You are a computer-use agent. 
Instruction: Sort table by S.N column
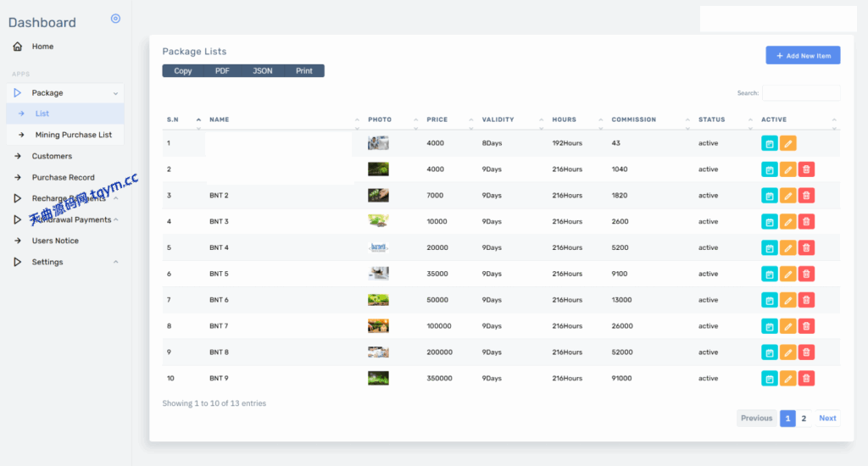[x=184, y=119]
